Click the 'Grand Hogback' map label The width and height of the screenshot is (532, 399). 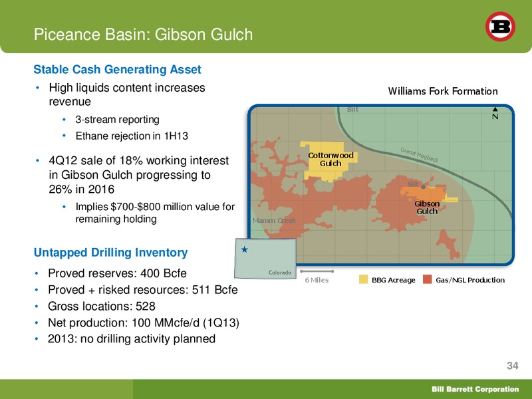420,155
